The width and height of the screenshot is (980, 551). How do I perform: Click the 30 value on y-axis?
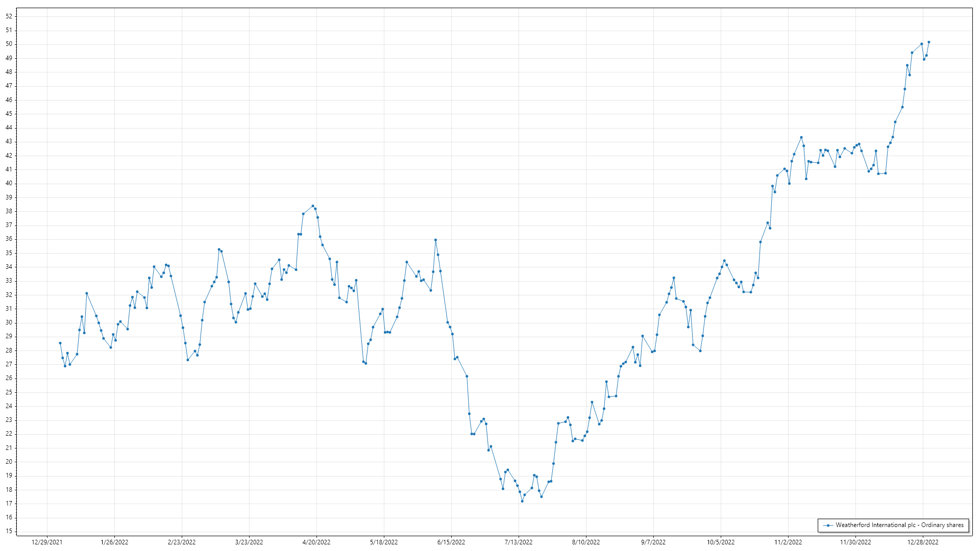coord(9,323)
